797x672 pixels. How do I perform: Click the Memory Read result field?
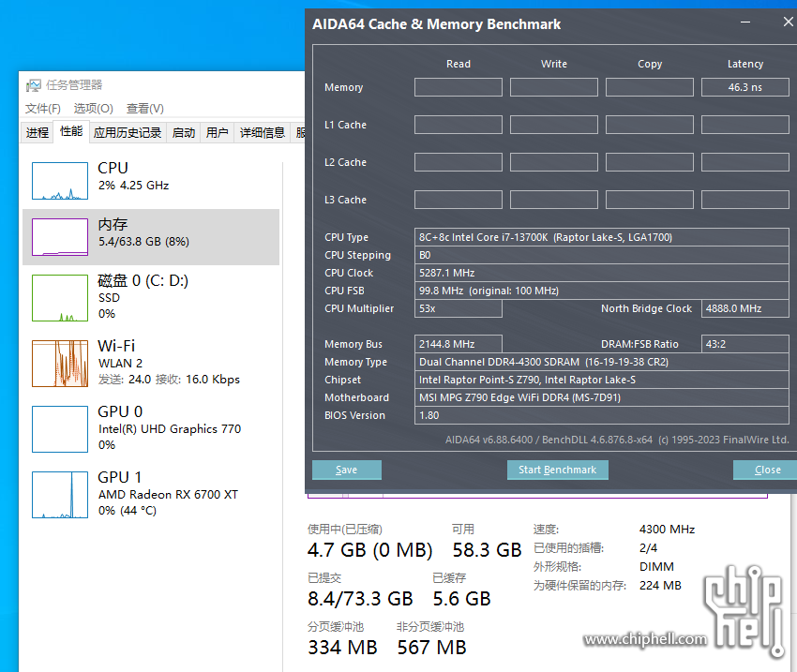point(459,87)
